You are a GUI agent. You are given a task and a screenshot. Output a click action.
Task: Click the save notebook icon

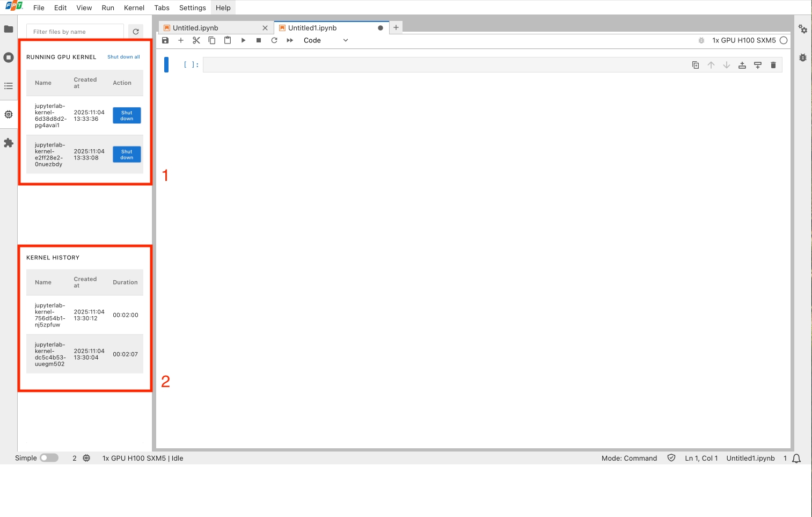coord(165,40)
